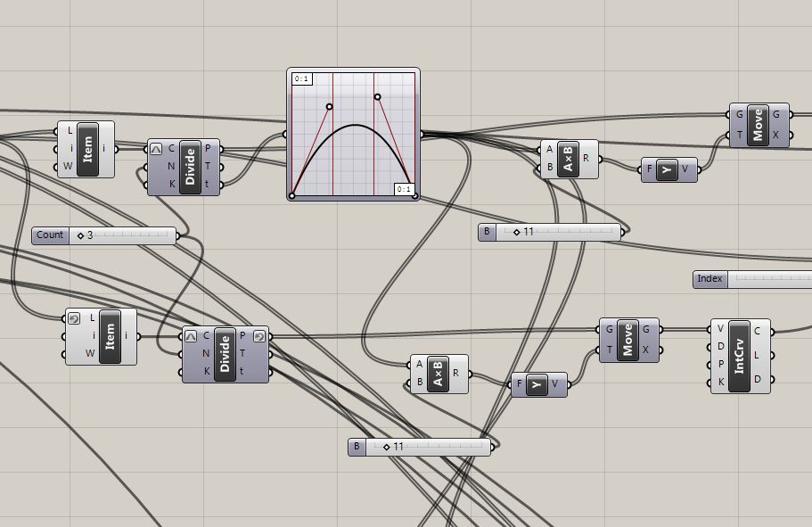This screenshot has height=527, width=812.
Task: Select the upper Unit Y vector component
Action: (x=667, y=169)
